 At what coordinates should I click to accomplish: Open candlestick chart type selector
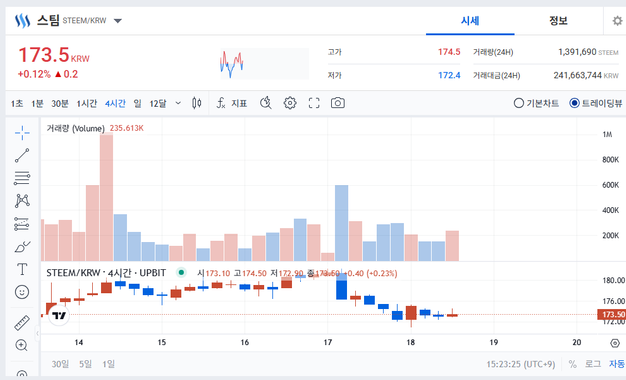click(x=196, y=103)
